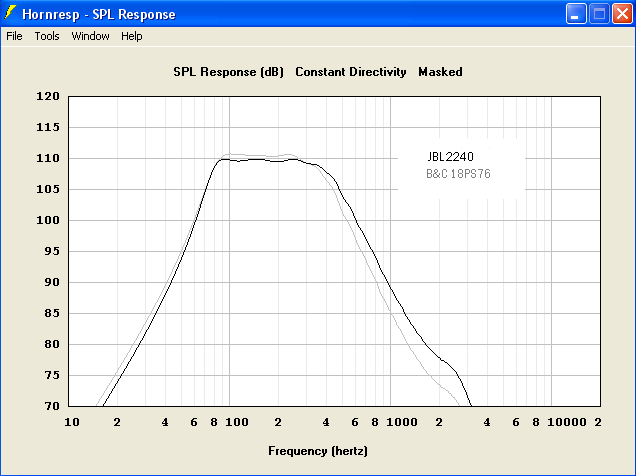The image size is (636, 476).
Task: Click the Constant Directivity heading text
Action: [x=350, y=72]
